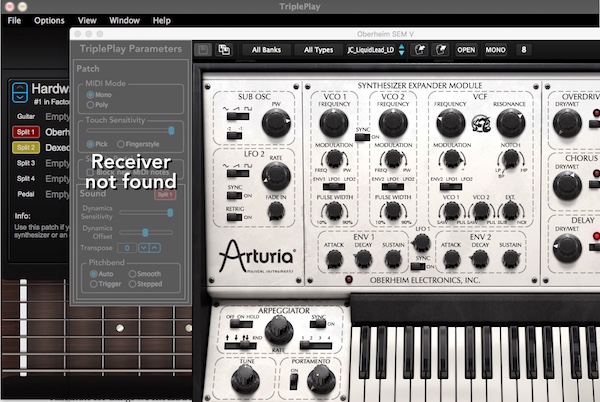Open the All Banks dropdown
600x402 pixels.
click(266, 50)
